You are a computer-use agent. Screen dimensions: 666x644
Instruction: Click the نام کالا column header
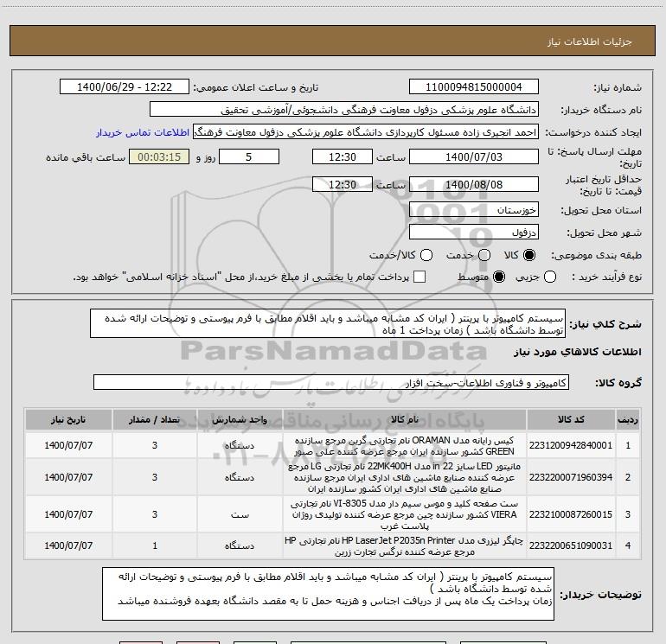[x=405, y=419]
